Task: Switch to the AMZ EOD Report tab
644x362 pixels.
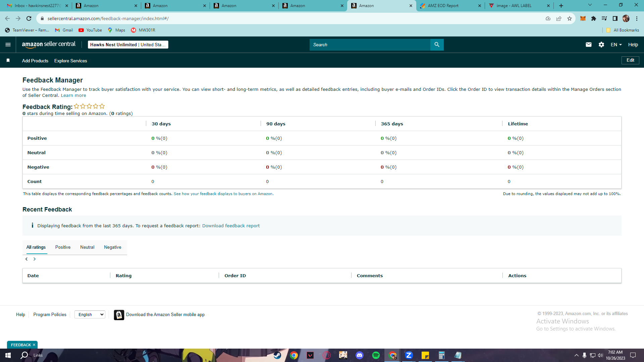Action: pyautogui.click(x=450, y=6)
